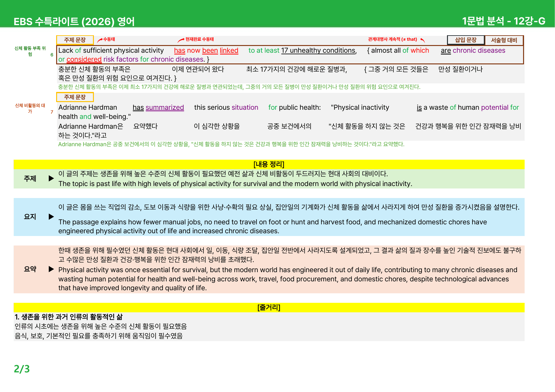Click the quoted phrase "Physical inactivity
This screenshot has width=555, height=392.
coord(360,108)
